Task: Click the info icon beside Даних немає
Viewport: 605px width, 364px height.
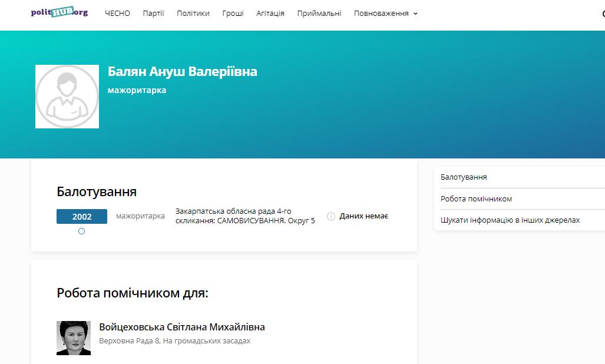Action: coord(331,216)
